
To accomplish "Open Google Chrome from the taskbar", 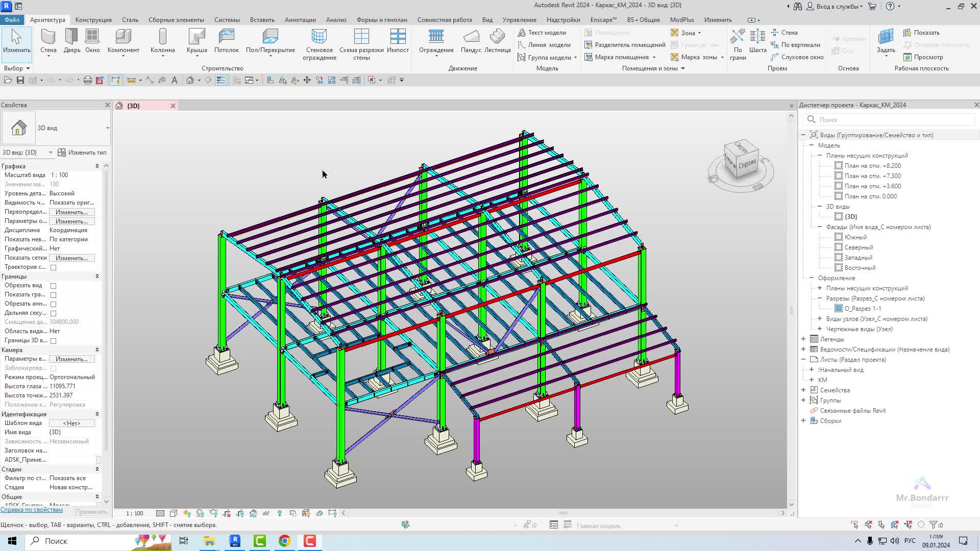I will click(284, 541).
